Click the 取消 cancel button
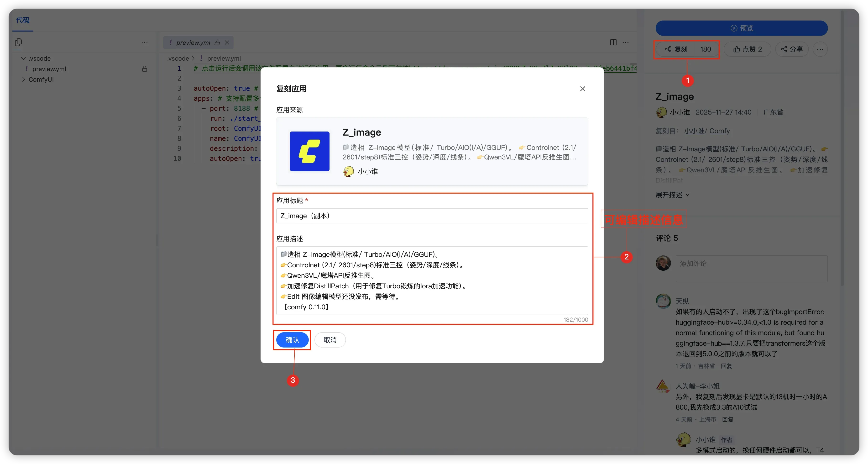The width and height of the screenshot is (868, 464). pyautogui.click(x=330, y=340)
